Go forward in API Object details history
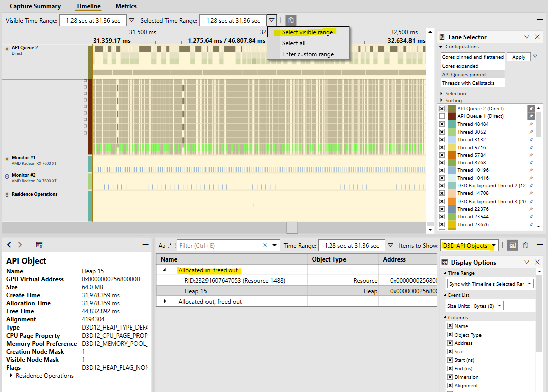This screenshot has height=392, width=548. [x=20, y=245]
